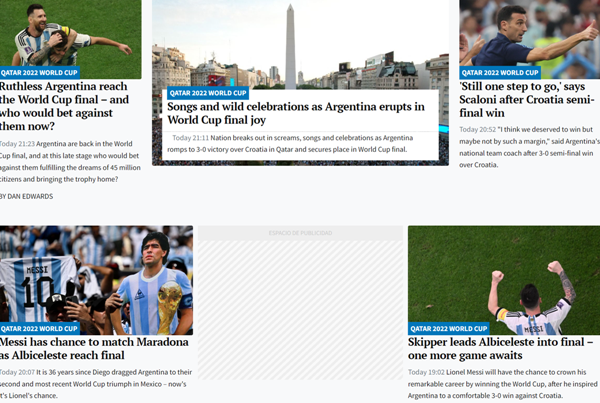Click the Scaloni quote summary text
600x403 pixels.
(x=529, y=146)
